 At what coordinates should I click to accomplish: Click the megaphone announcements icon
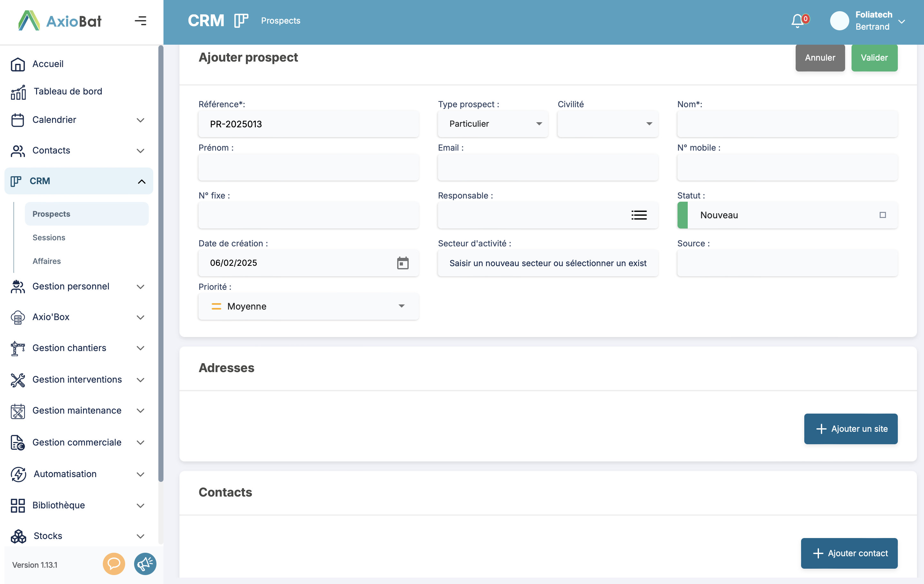(x=145, y=564)
